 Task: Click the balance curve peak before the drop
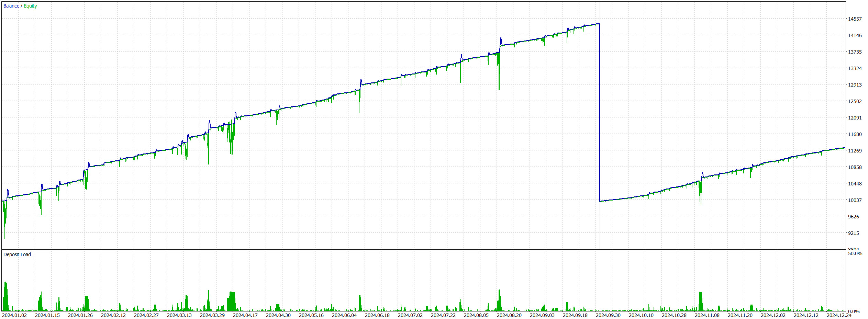pyautogui.click(x=599, y=24)
